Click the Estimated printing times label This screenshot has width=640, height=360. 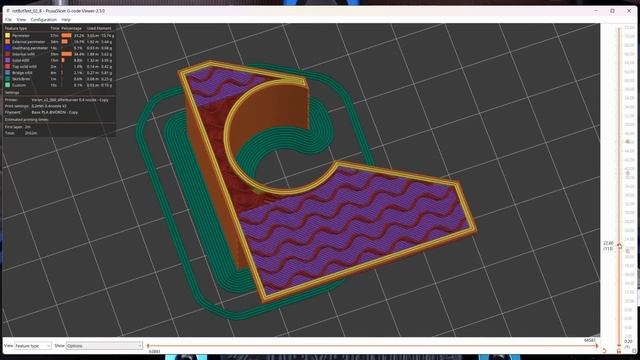point(27,120)
